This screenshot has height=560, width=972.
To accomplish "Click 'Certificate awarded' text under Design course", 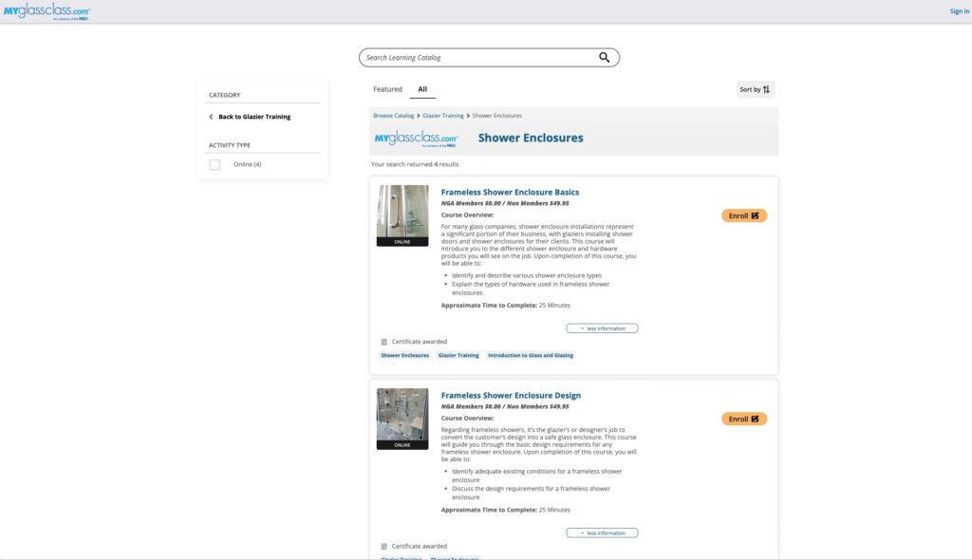I will 419,547.
